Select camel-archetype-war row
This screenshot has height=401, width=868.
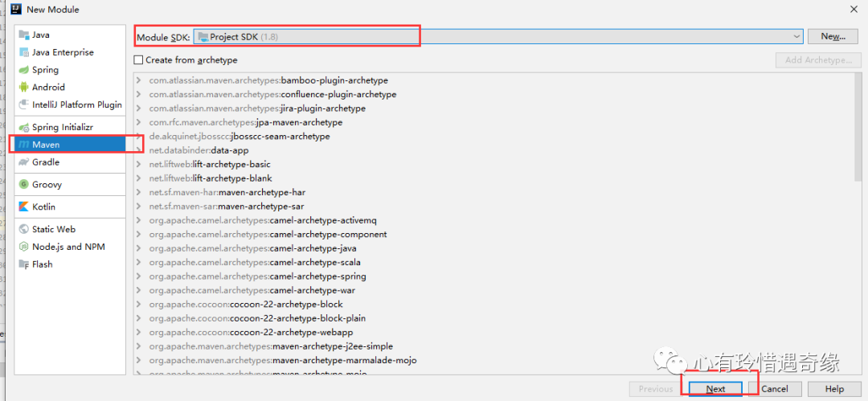[x=493, y=290]
